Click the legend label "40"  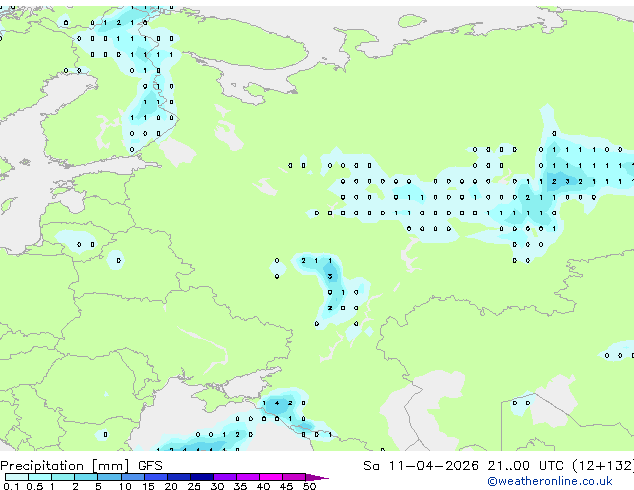263,486
